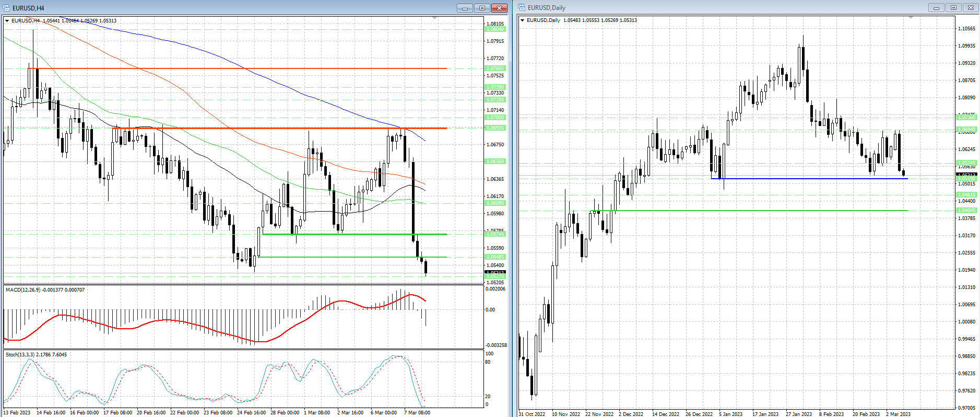Click the 1.00080 price label on Daily

click(967, 321)
